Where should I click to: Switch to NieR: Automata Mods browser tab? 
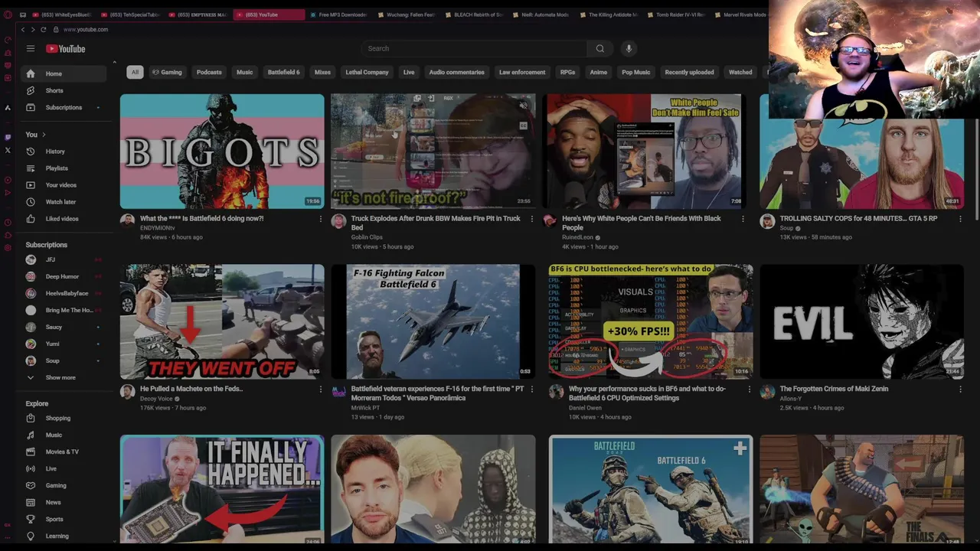(541, 15)
